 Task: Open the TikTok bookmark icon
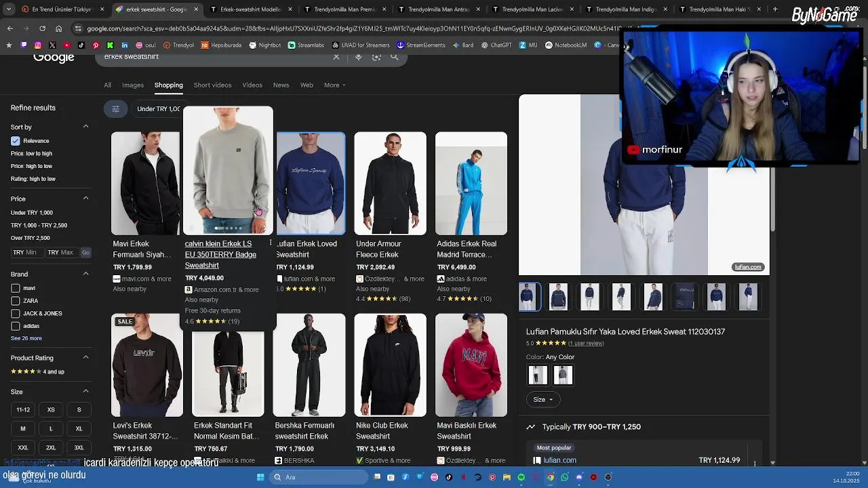coord(81,45)
